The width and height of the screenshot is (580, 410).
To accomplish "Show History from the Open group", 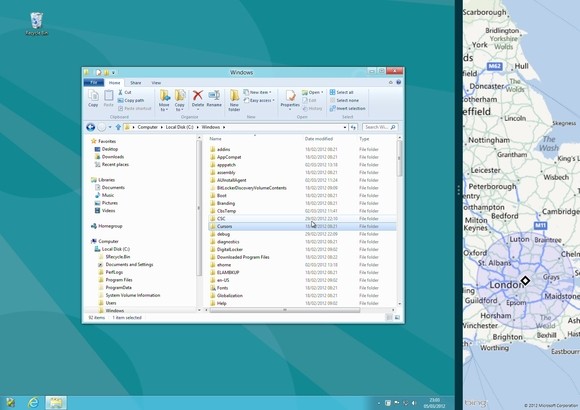I will coord(312,108).
